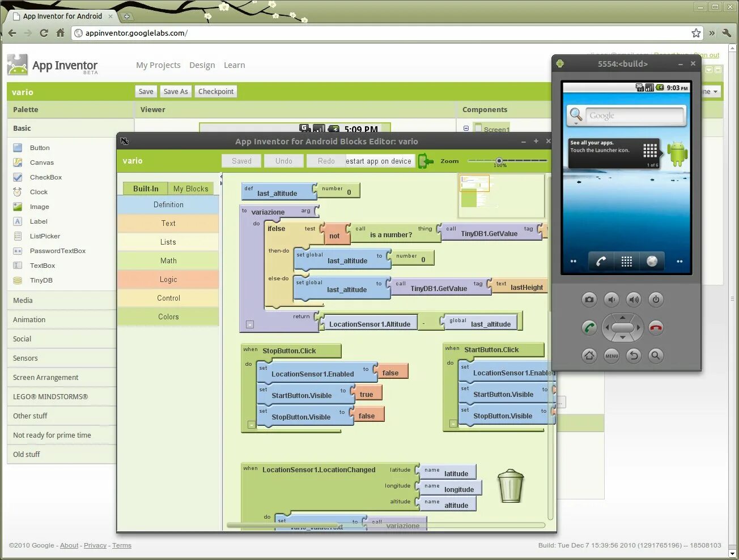Click Redo in the Blocks Editor

coord(326,161)
